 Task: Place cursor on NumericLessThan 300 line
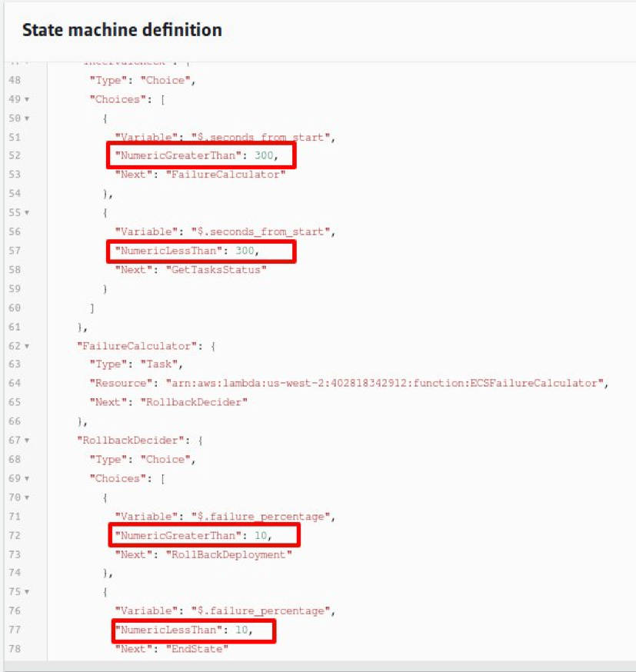coord(187,251)
